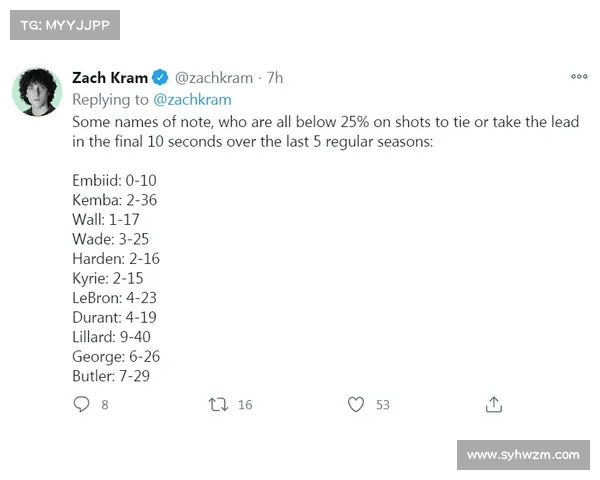Open Zach Kram's profile avatar
The width and height of the screenshot is (600, 480).
point(38,91)
